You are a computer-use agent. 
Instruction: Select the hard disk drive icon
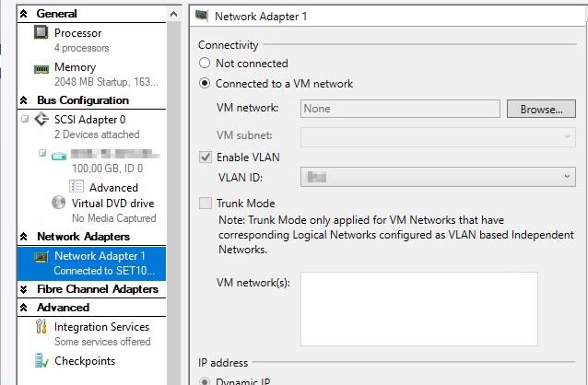(x=59, y=156)
